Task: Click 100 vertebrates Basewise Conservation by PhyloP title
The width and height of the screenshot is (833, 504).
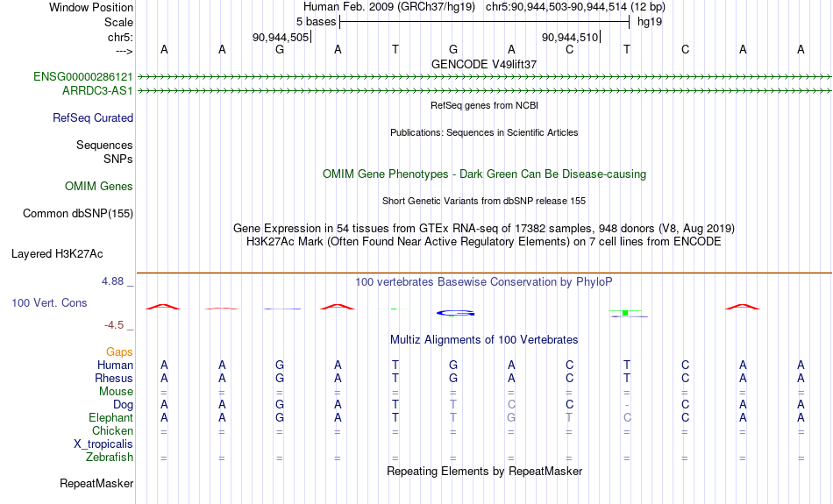Action: (484, 282)
